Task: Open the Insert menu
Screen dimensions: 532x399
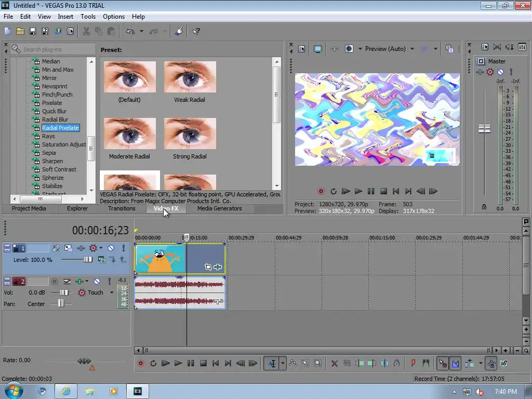Action: tap(65, 16)
